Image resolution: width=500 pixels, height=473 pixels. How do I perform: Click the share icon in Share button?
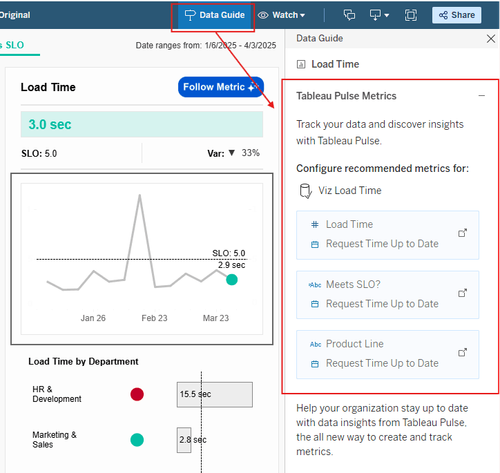coord(443,15)
